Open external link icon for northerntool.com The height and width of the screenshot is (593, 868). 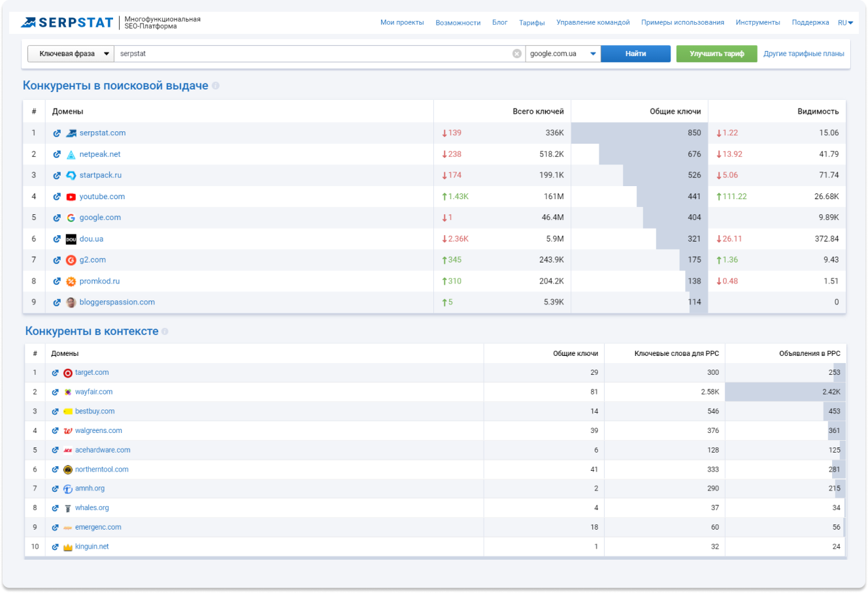click(x=56, y=470)
